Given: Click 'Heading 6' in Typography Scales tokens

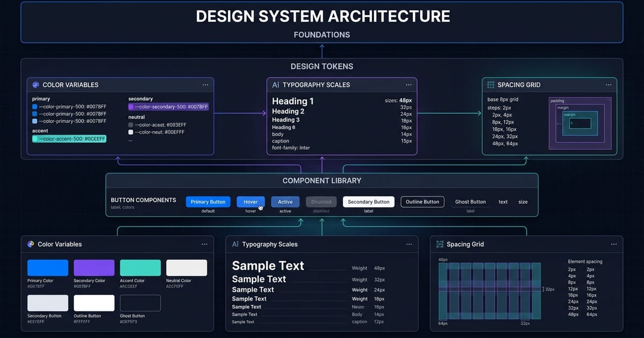Looking at the screenshot, I should click(x=283, y=127).
